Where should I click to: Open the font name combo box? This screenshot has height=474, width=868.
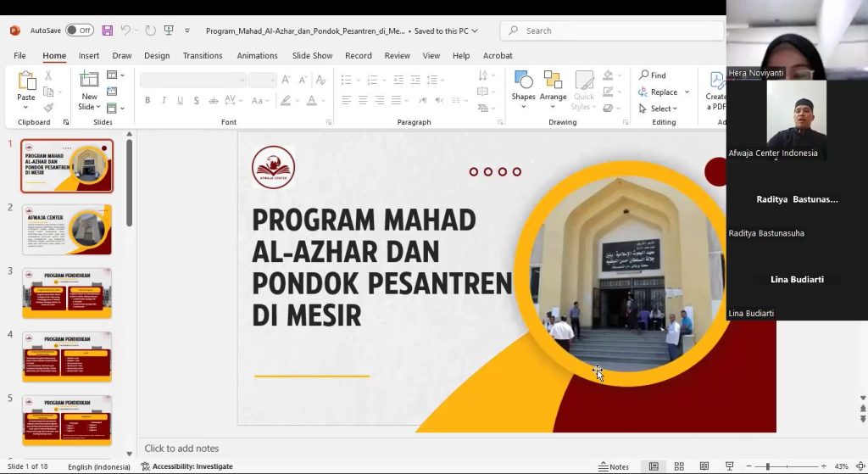coord(192,81)
